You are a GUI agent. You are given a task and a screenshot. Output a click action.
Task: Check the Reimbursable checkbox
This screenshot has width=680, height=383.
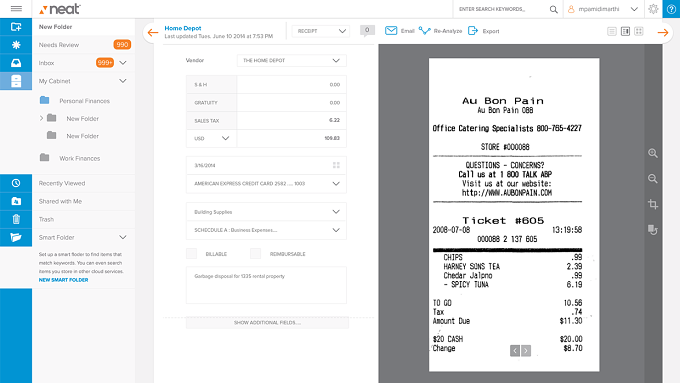(255, 254)
